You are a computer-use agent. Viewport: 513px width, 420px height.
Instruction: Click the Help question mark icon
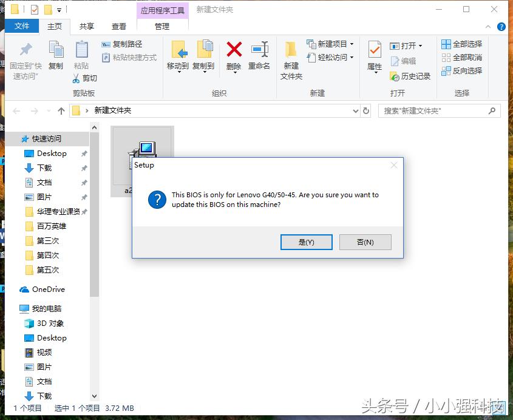click(501, 27)
